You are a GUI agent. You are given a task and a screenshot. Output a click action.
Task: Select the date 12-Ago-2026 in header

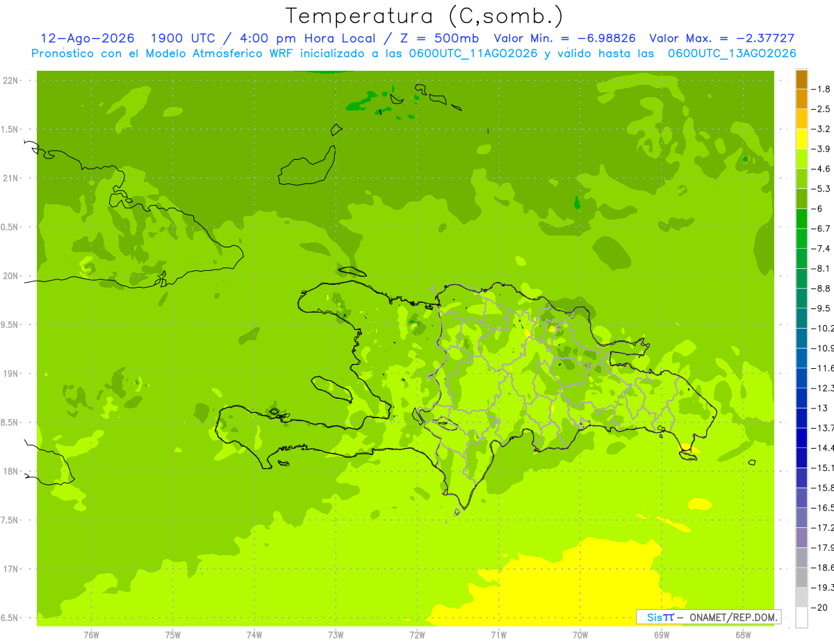[88, 39]
